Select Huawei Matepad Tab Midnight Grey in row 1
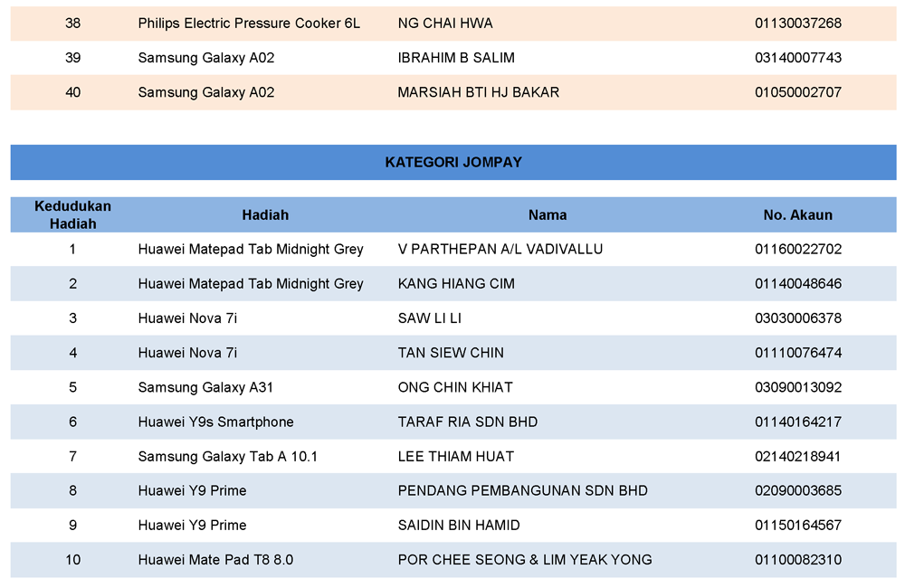The width and height of the screenshot is (905, 588). tap(251, 250)
